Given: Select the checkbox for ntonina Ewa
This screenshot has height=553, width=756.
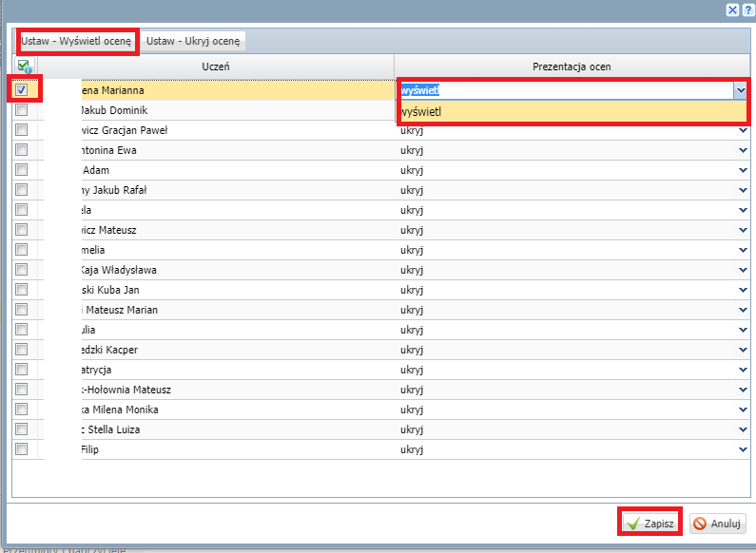Looking at the screenshot, I should tap(21, 150).
